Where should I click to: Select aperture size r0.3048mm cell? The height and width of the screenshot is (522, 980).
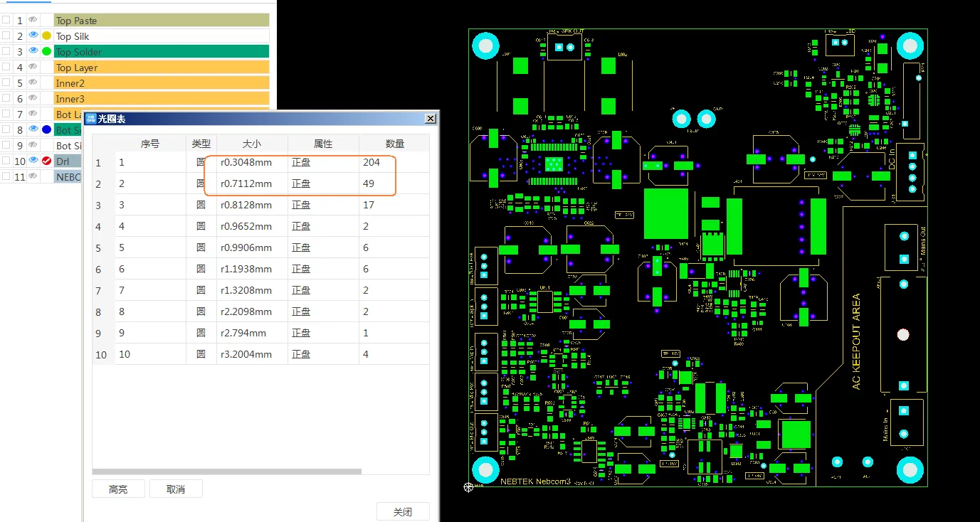[253, 162]
